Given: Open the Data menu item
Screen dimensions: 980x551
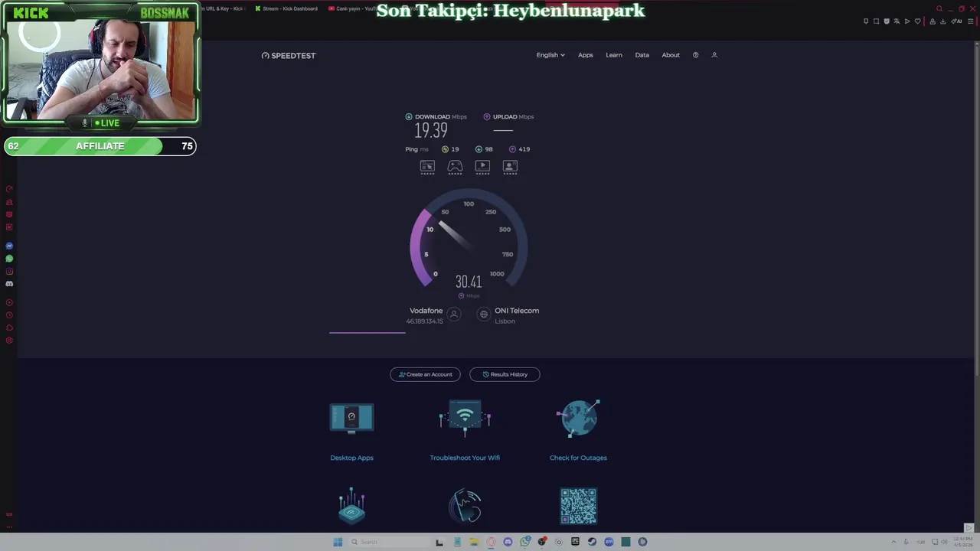Looking at the screenshot, I should 642,55.
